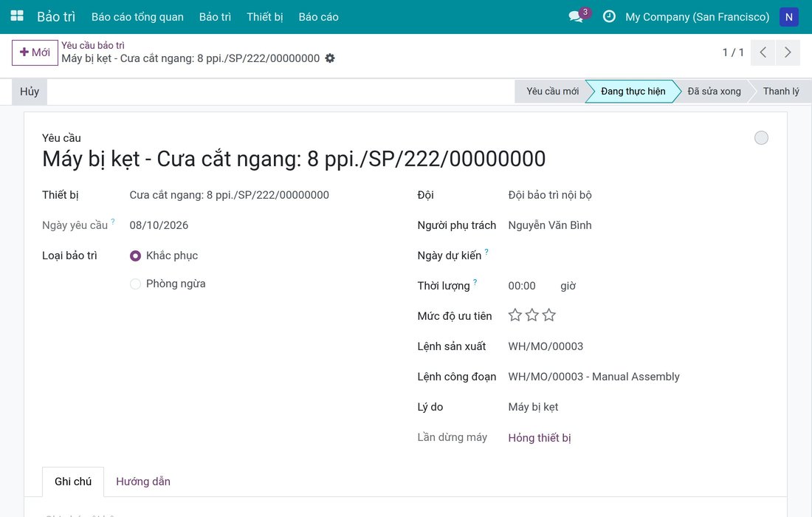Set priority to first star
Screen dimensions: 812x517
(515, 315)
